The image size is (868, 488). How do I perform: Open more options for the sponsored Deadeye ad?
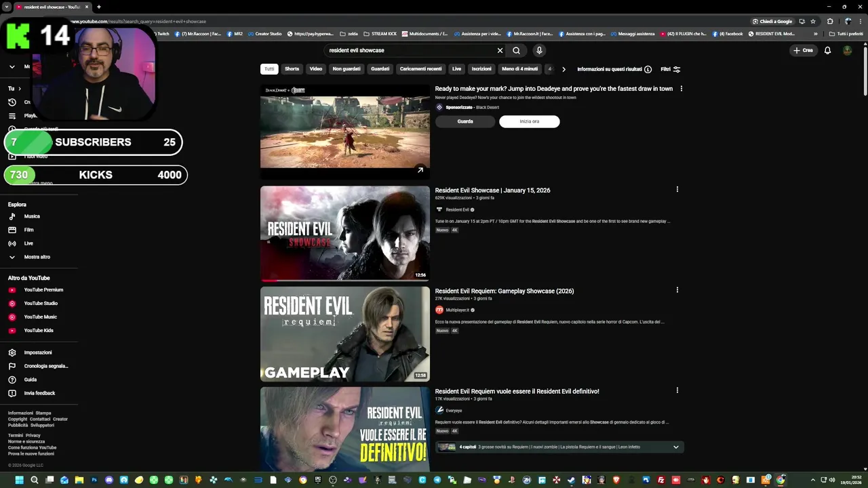click(x=681, y=89)
